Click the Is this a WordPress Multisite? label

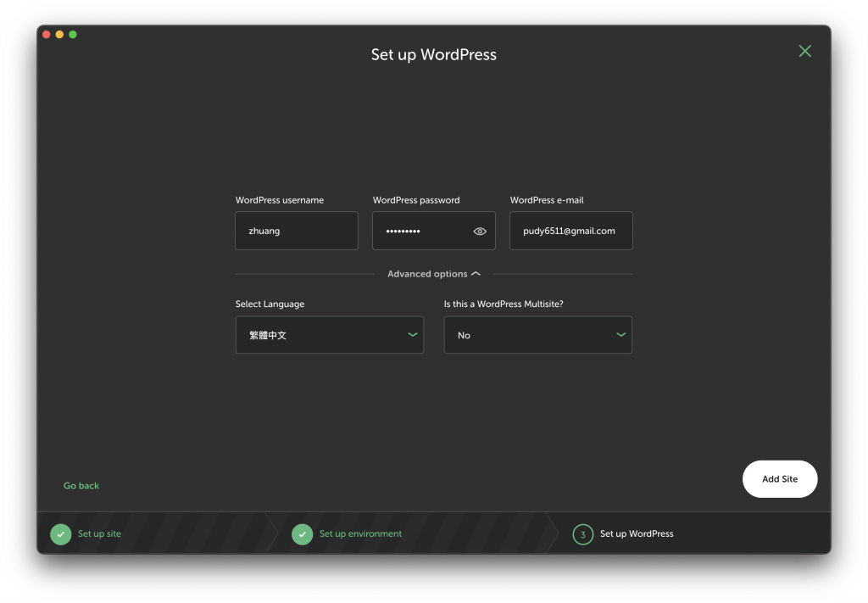504,304
